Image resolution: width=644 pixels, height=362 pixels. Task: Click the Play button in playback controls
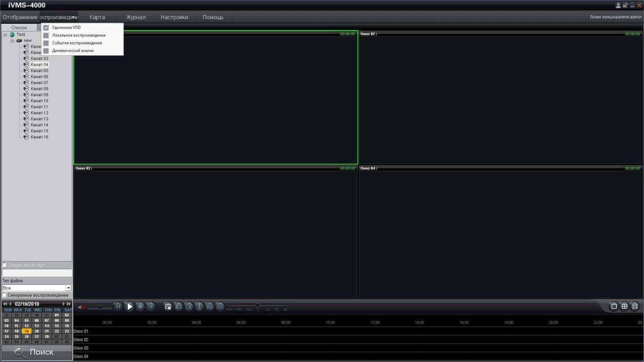click(x=130, y=307)
